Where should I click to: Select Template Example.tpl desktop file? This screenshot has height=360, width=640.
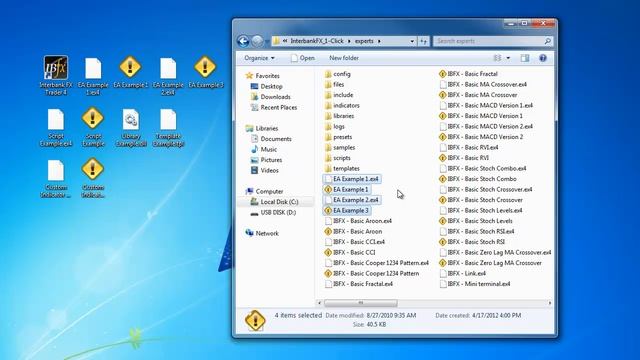(x=168, y=127)
